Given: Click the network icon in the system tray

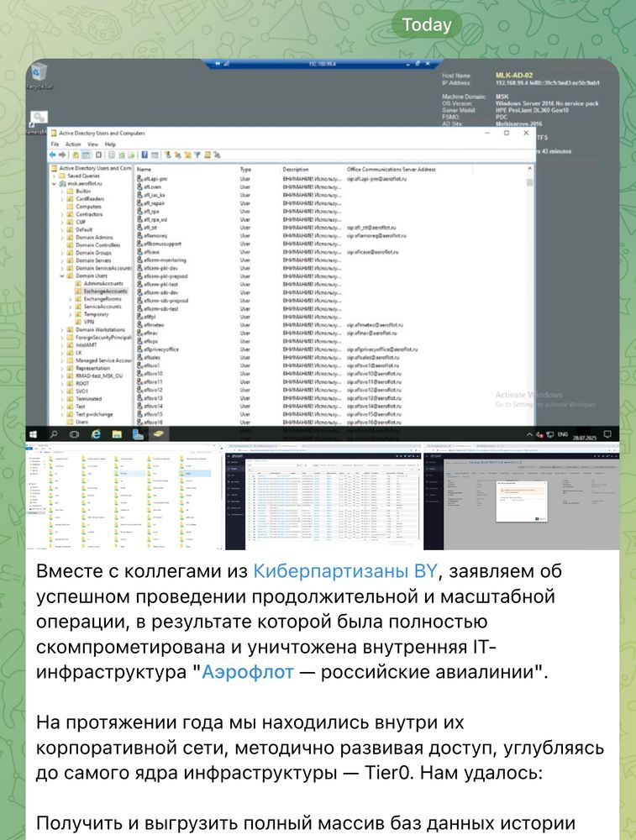Looking at the screenshot, I should point(550,434).
